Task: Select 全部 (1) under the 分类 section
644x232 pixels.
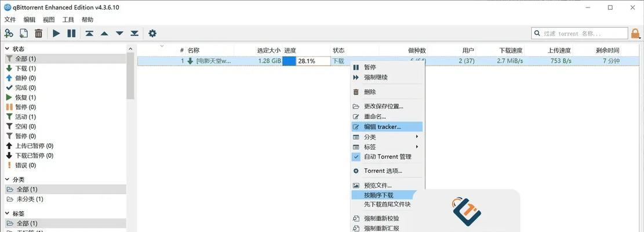Action: [x=65, y=189]
